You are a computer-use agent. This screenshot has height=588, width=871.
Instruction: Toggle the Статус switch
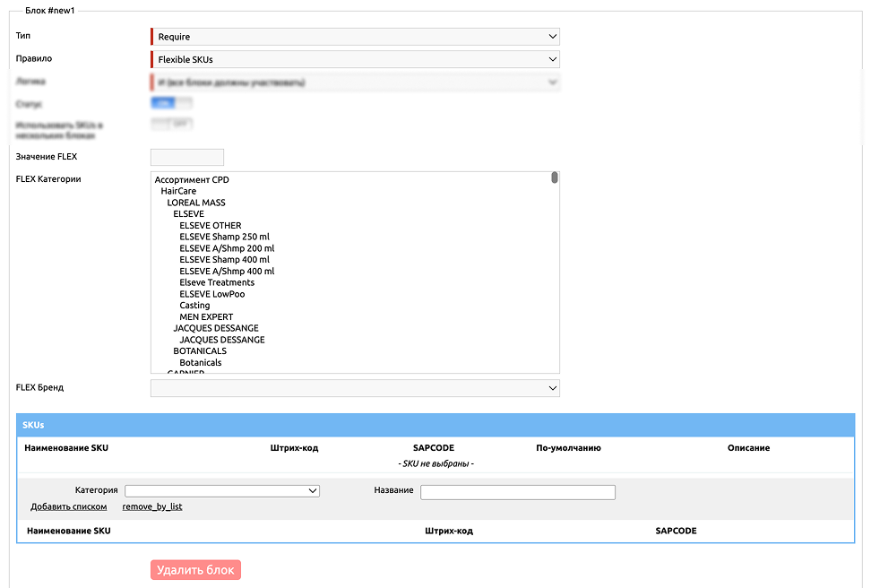(x=171, y=104)
